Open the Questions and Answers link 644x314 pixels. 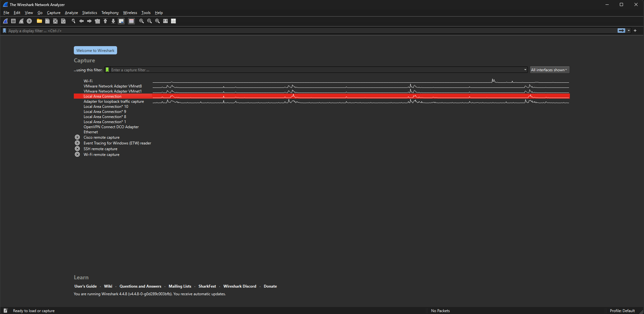tap(140, 286)
